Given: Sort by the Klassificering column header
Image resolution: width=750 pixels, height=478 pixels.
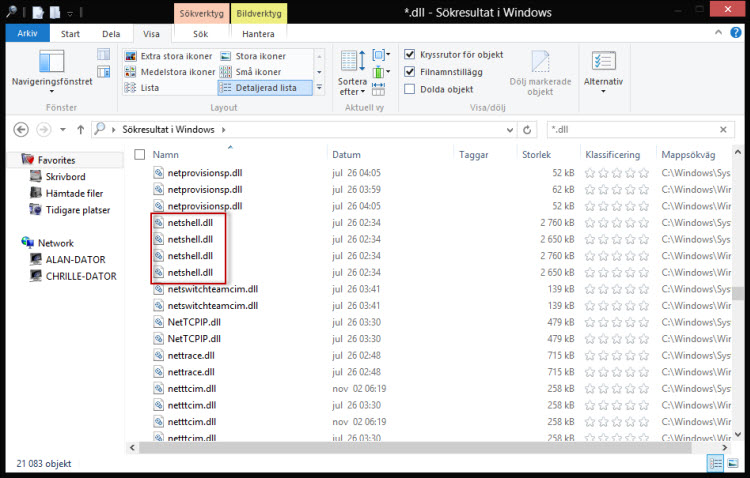Looking at the screenshot, I should click(613, 155).
